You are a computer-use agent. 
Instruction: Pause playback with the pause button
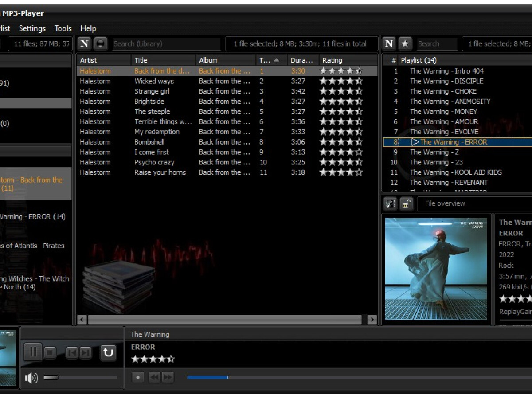pyautogui.click(x=33, y=352)
